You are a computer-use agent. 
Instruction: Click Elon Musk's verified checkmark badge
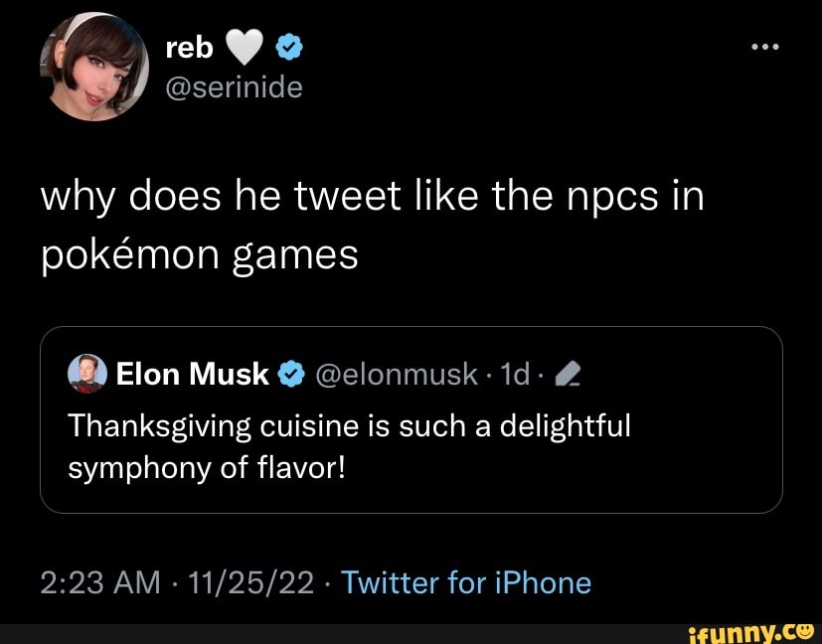coord(290,375)
